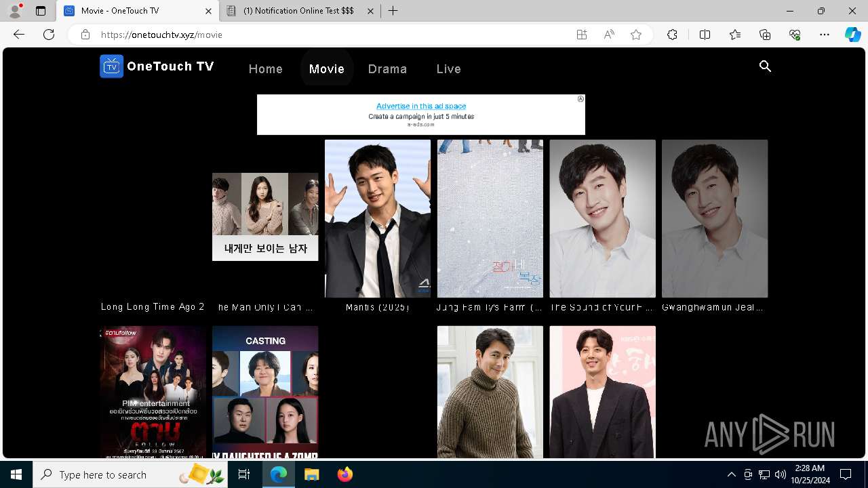Select the Movie - OneTouch TV tab
The height and width of the screenshot is (488, 868).
tap(138, 11)
